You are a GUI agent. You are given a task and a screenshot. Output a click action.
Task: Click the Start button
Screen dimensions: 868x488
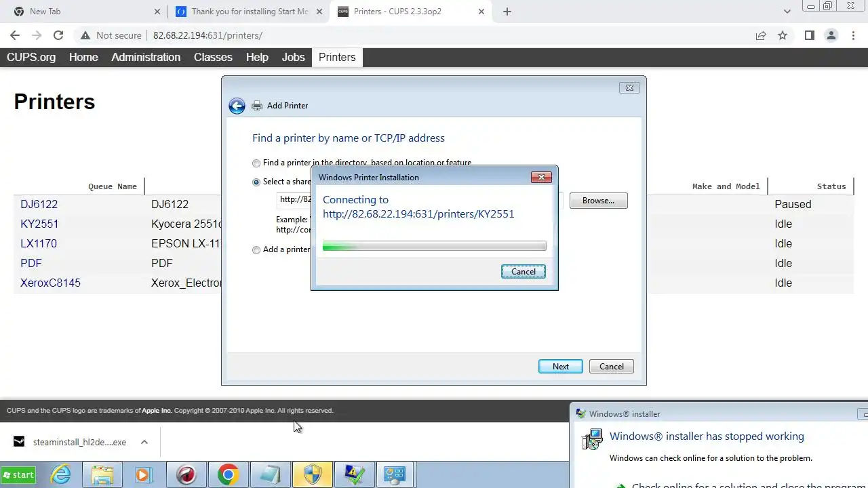(x=18, y=474)
